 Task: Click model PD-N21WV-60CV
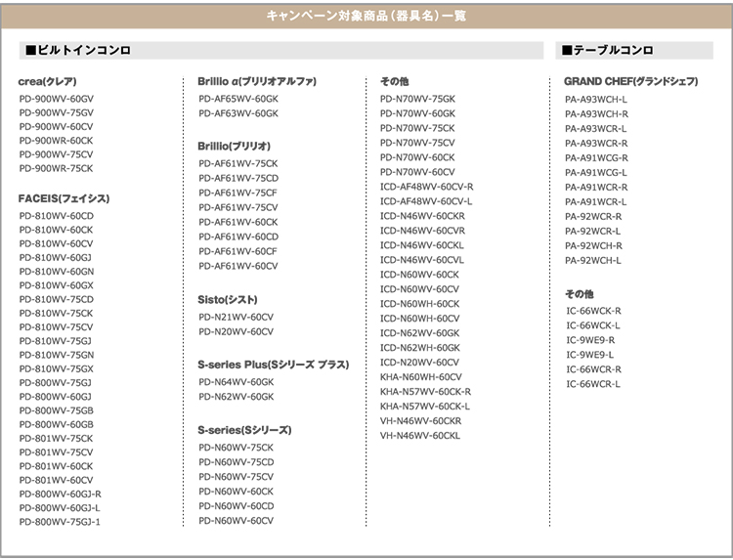237,317
